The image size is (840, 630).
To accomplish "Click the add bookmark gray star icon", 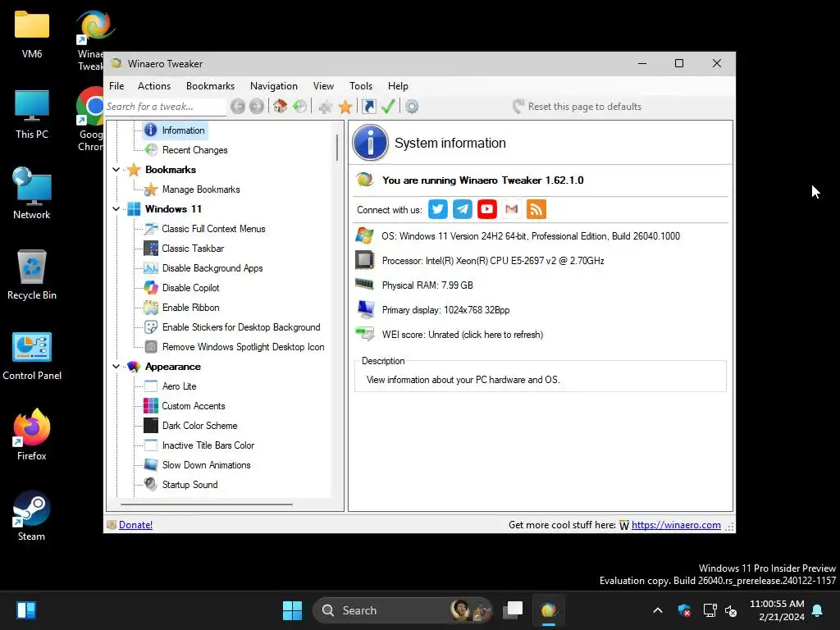I will 325,107.
